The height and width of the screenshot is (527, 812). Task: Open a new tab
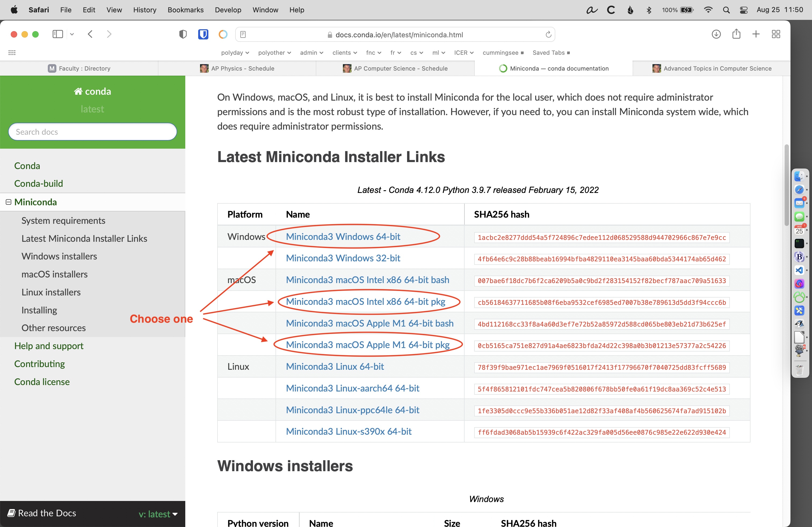[x=756, y=34]
